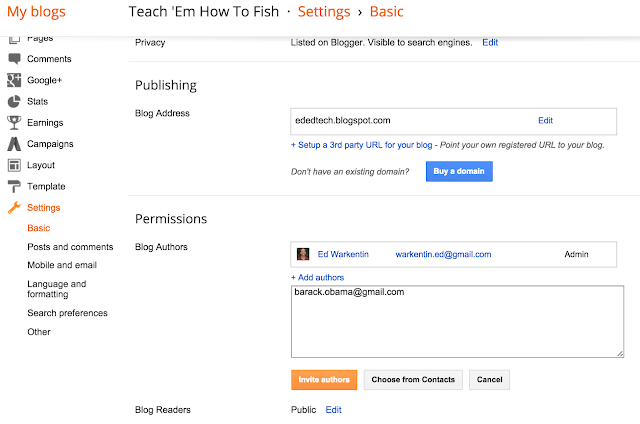Click Choose from Contacts button
The height and width of the screenshot is (424, 640).
tap(413, 380)
